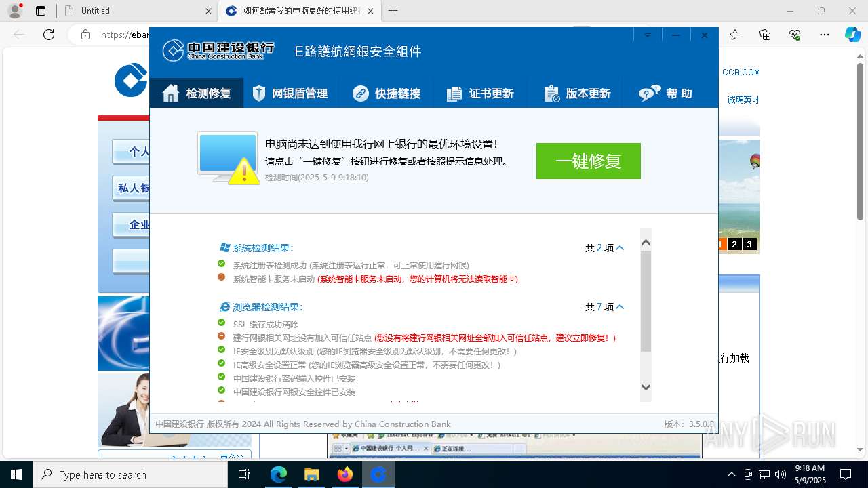
Task: Click the 系统注册表检测成功 result row
Action: pyautogui.click(x=343, y=265)
